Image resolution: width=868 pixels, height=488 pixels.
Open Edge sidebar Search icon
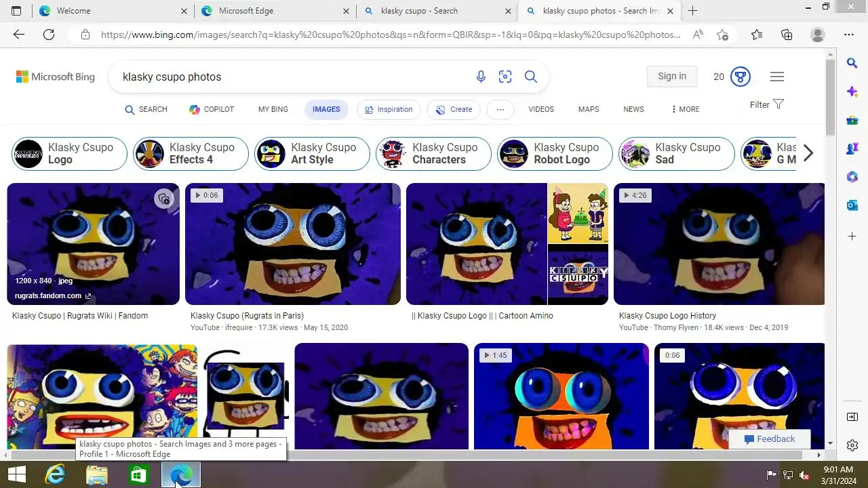click(x=852, y=63)
